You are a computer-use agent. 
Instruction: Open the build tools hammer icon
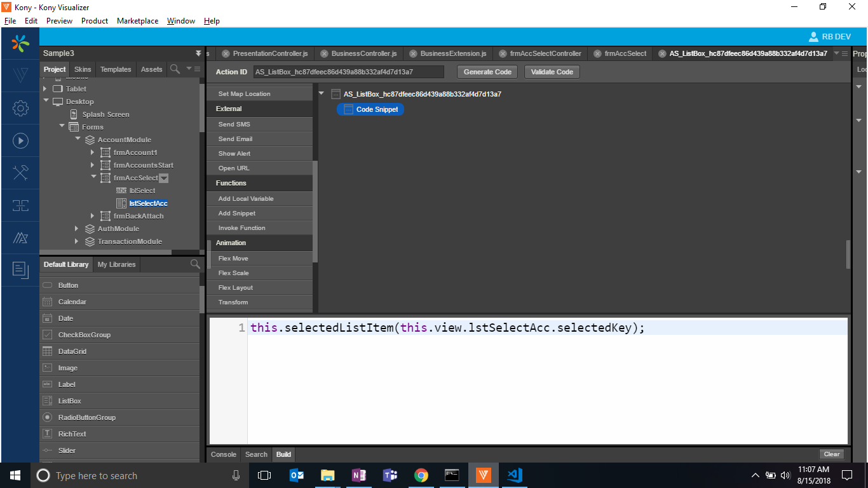(20, 172)
